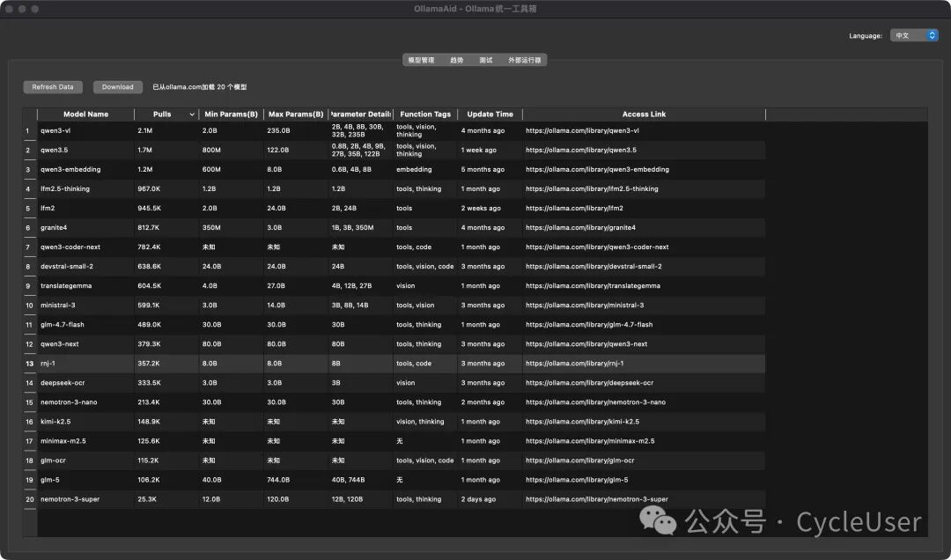The width and height of the screenshot is (951, 560).
Task: Select the deepseek-ocr model name cell
Action: (x=85, y=383)
